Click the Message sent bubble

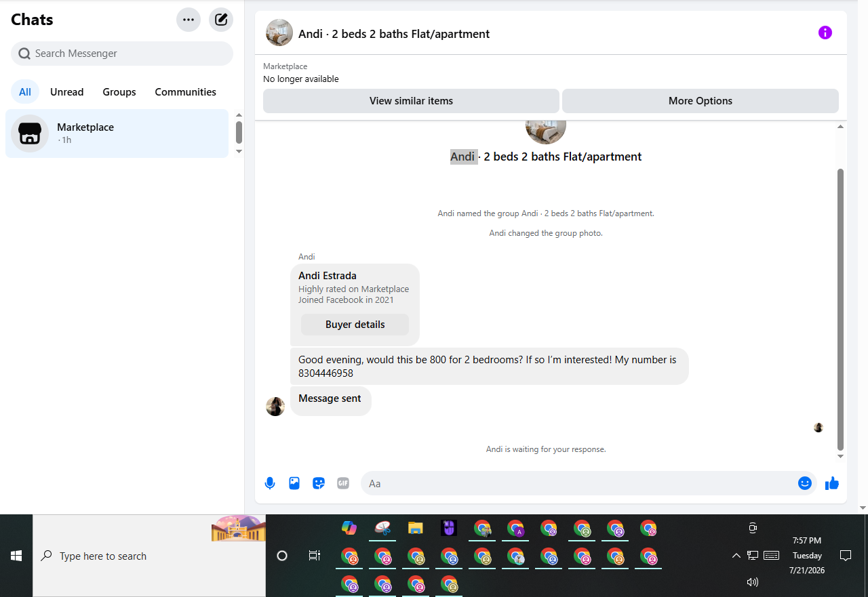[x=331, y=401]
